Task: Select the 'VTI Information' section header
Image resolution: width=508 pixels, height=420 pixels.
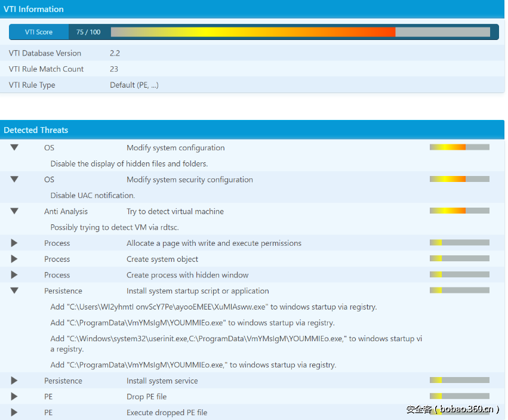Action: click(34, 9)
